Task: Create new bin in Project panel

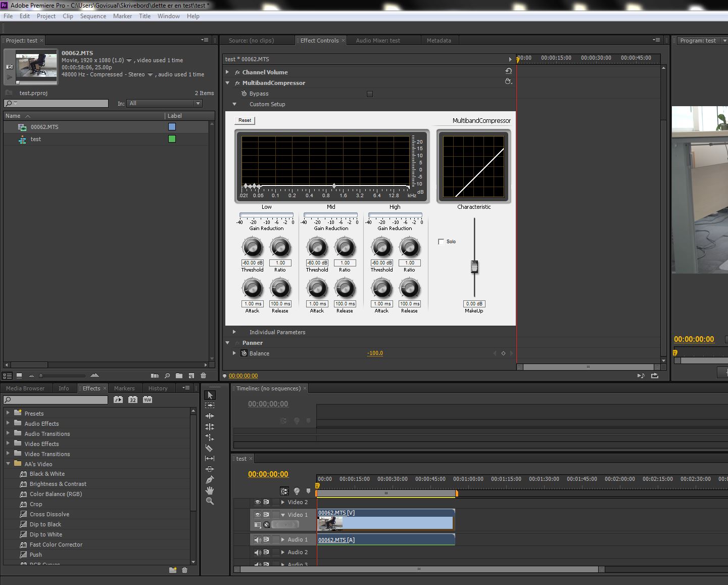Action: pyautogui.click(x=179, y=376)
